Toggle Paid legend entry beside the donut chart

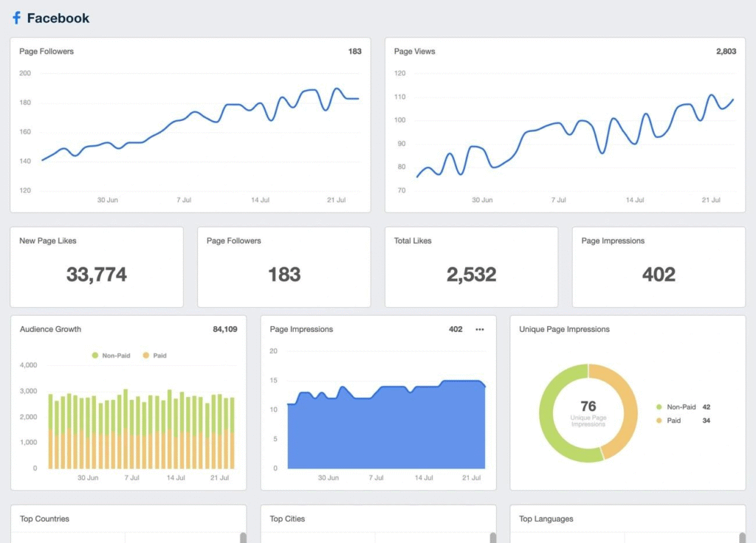point(669,421)
